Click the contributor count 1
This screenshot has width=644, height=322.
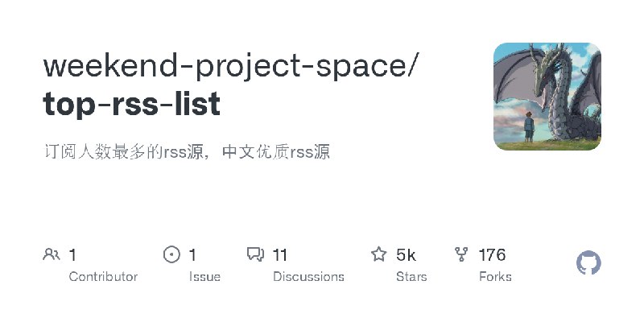click(x=72, y=255)
